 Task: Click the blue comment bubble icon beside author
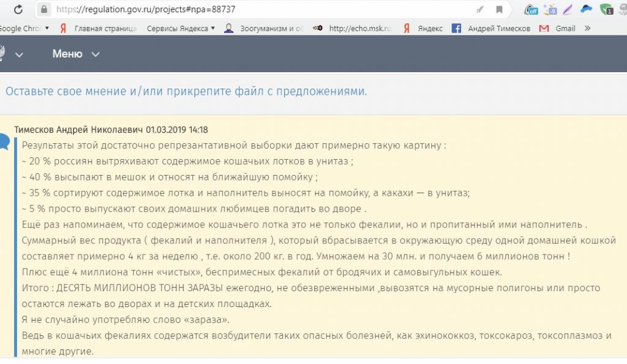(x=4, y=143)
